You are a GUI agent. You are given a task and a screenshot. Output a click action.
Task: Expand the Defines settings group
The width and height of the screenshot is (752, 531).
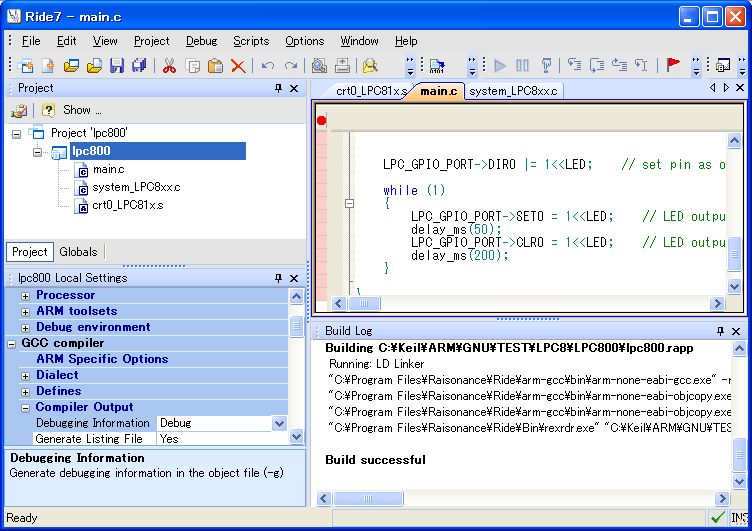click(x=25, y=392)
